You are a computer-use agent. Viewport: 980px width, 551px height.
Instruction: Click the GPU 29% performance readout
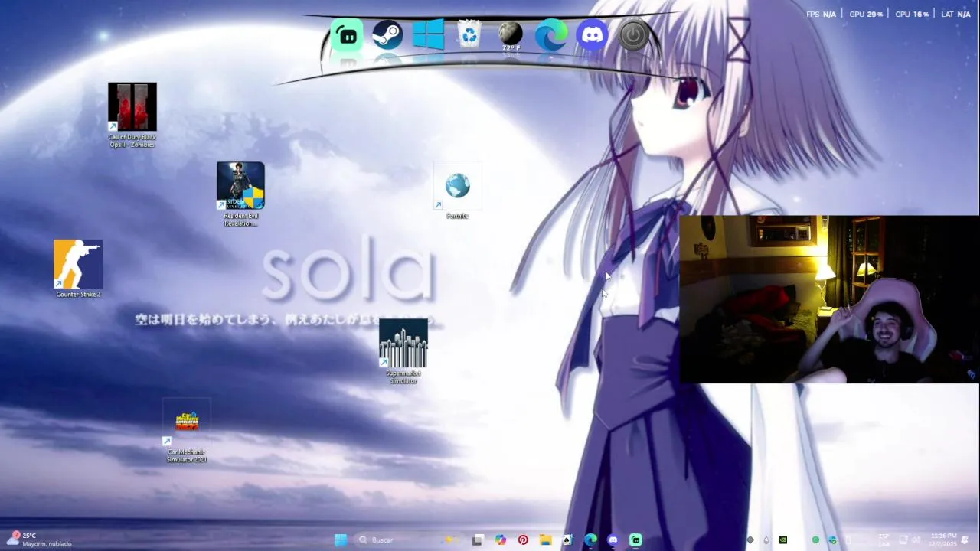pyautogui.click(x=866, y=14)
